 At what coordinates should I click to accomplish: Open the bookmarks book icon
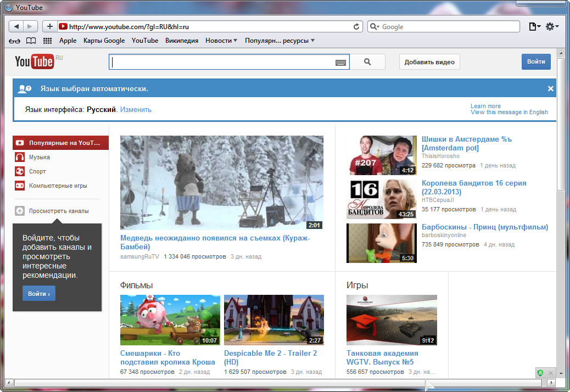[x=31, y=41]
